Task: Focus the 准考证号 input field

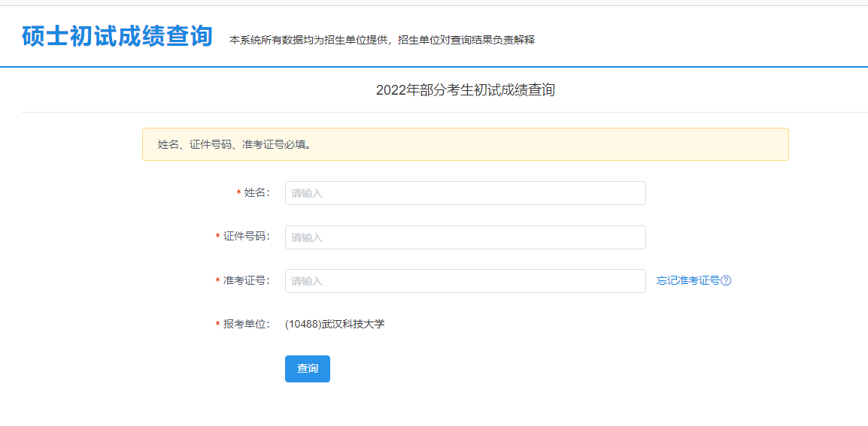Action: click(465, 281)
